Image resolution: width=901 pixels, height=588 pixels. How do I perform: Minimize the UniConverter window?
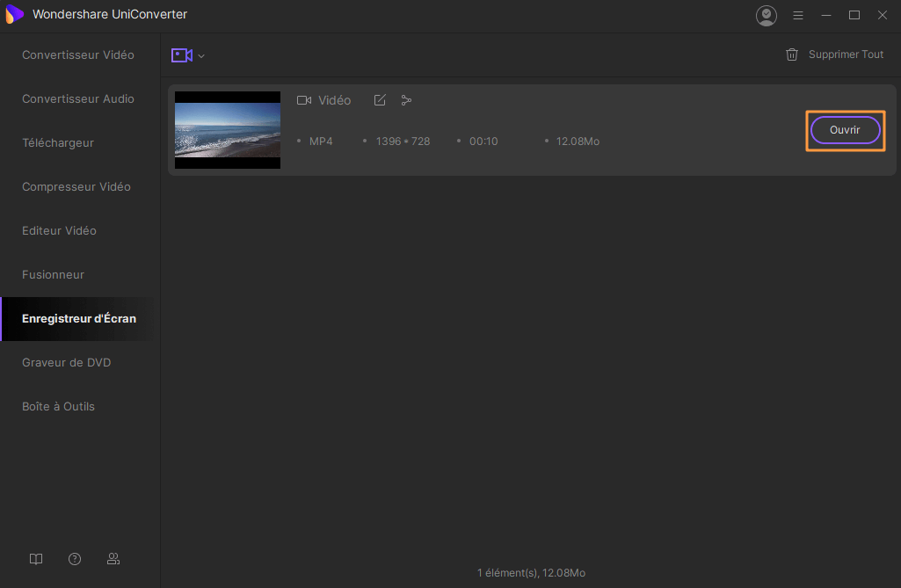click(x=826, y=16)
